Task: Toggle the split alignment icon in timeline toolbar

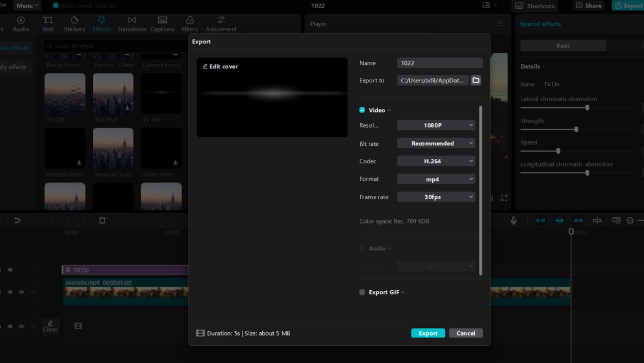Action: pos(597,220)
